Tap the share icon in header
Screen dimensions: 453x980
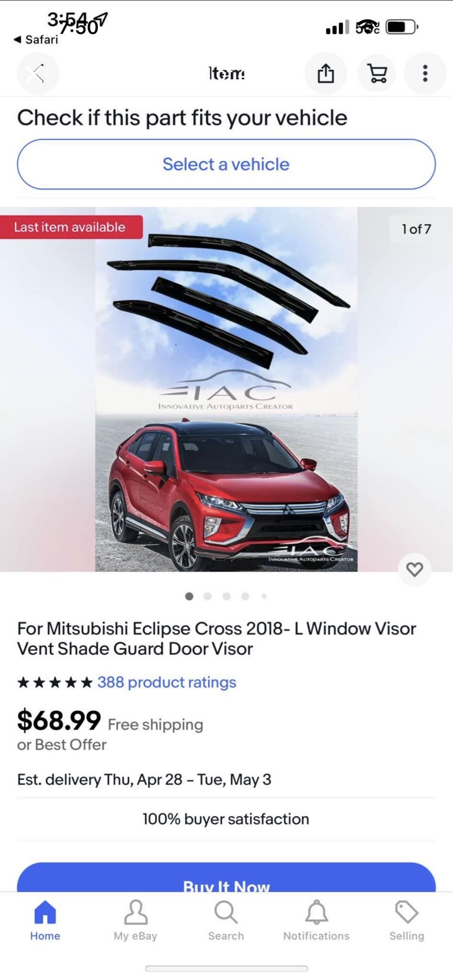pyautogui.click(x=326, y=73)
